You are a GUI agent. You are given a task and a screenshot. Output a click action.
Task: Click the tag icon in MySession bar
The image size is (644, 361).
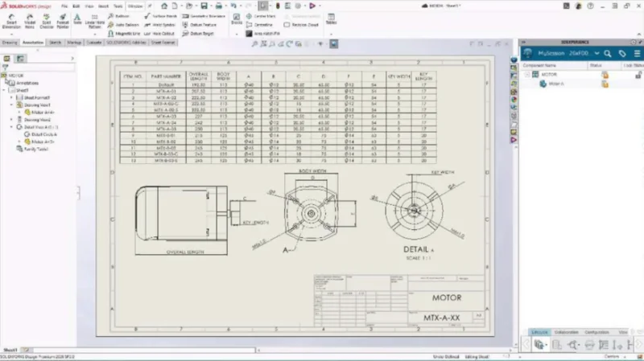622,54
